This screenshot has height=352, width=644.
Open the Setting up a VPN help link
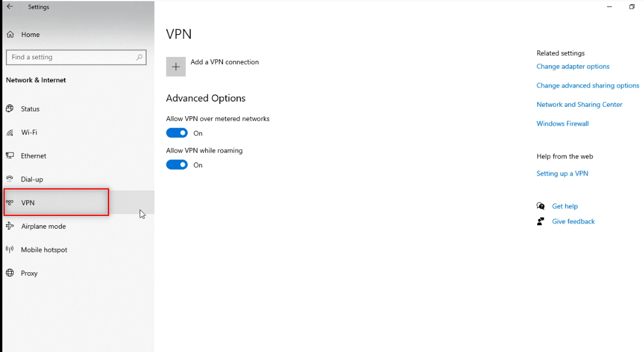click(x=562, y=173)
